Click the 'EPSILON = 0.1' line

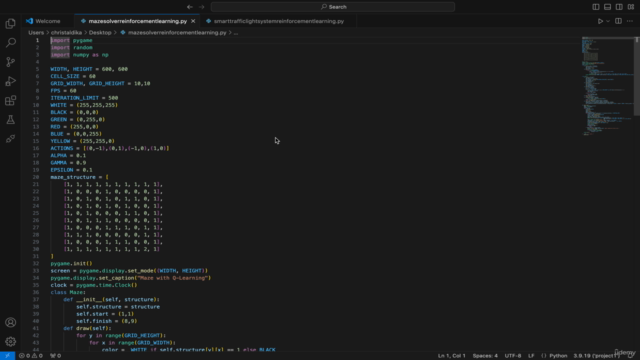pyautogui.click(x=71, y=170)
